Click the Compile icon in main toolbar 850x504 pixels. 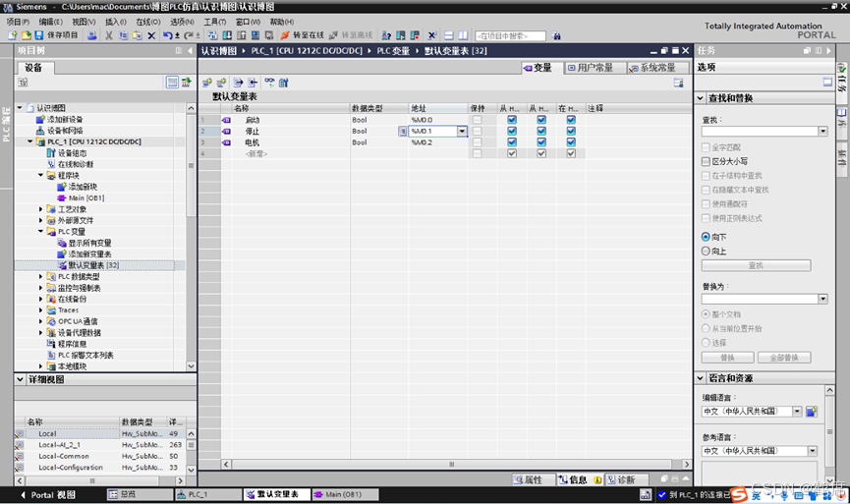coord(212,35)
